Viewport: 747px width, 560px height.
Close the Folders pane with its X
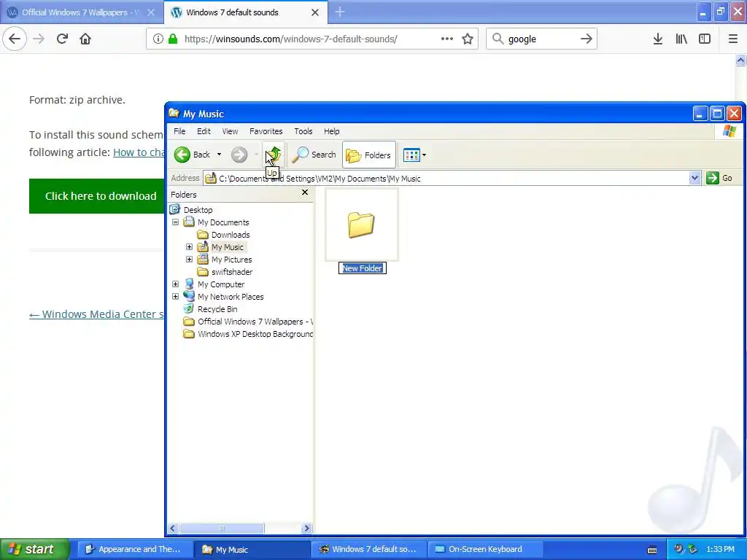(305, 192)
